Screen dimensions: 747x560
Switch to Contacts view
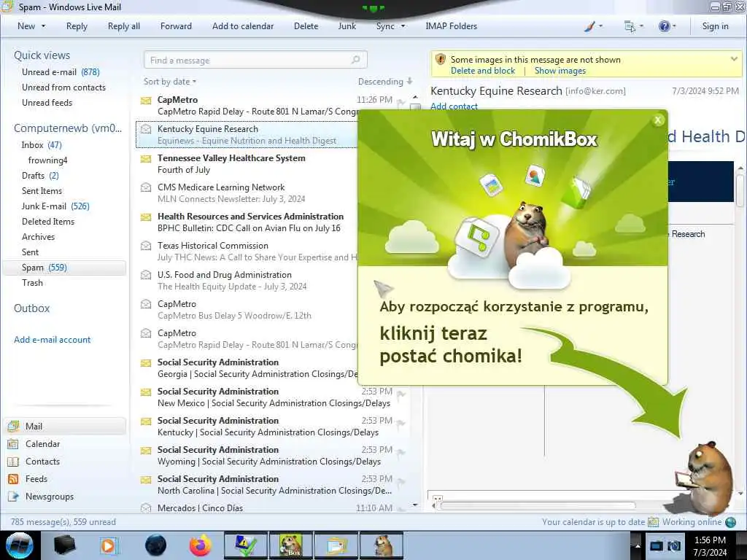(42, 462)
